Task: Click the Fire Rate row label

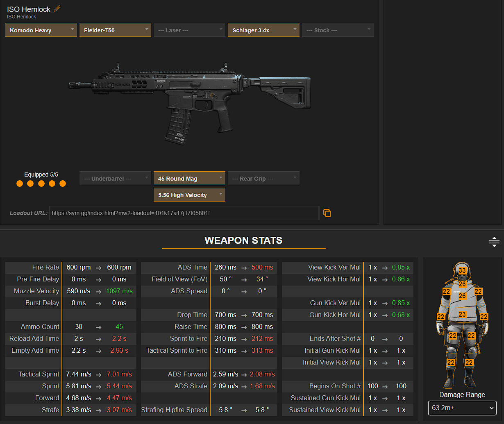Action: pos(45,267)
